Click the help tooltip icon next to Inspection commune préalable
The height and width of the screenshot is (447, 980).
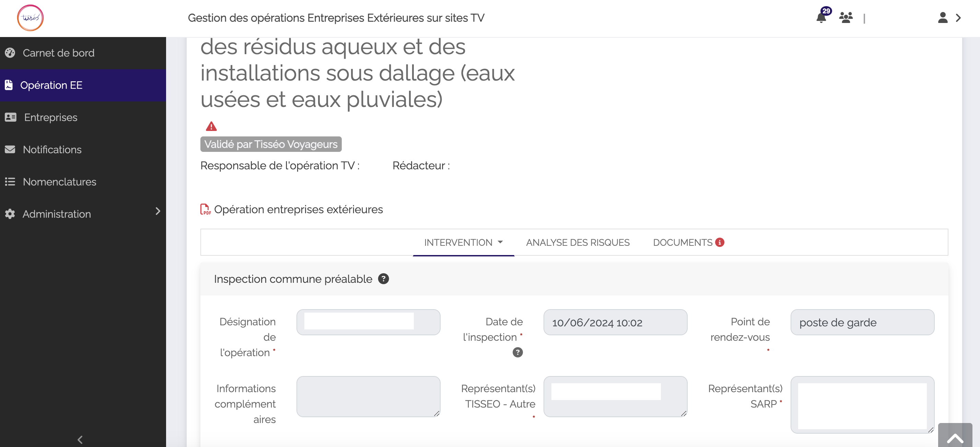coord(383,279)
